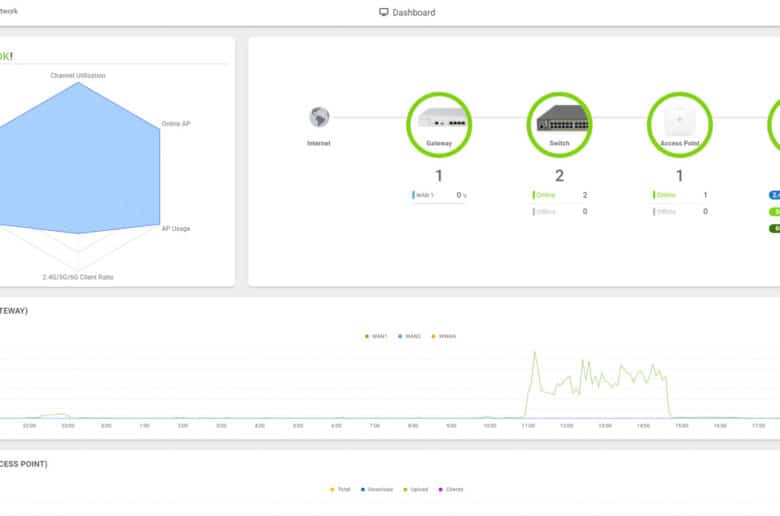Click the dark green client badge at right edge
This screenshot has height=516, width=780.
(775, 228)
